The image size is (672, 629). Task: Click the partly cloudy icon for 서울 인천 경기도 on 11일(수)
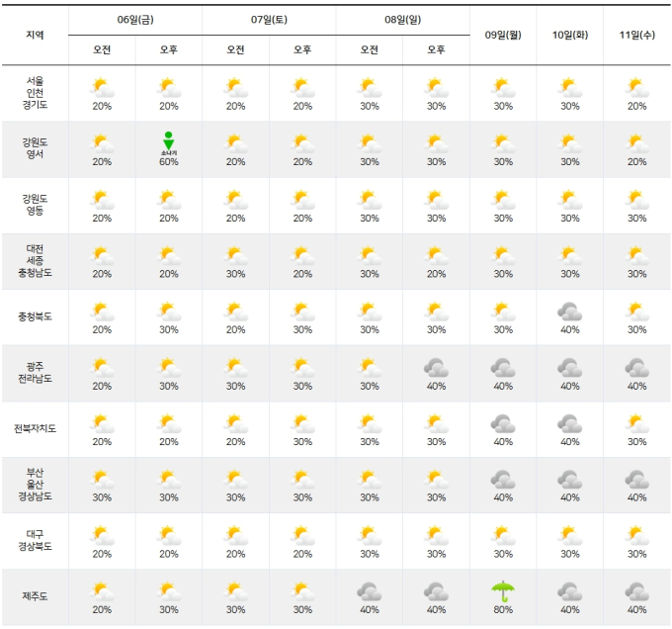[x=636, y=88]
